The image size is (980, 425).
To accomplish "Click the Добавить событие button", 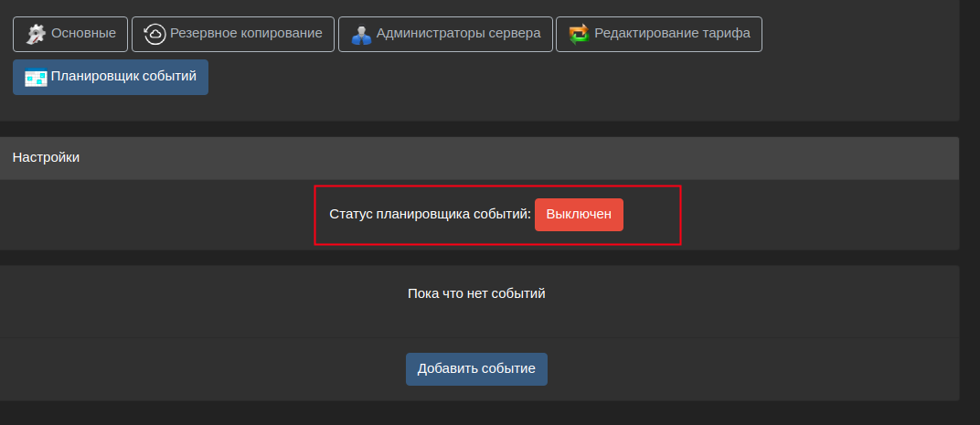I will pos(476,368).
